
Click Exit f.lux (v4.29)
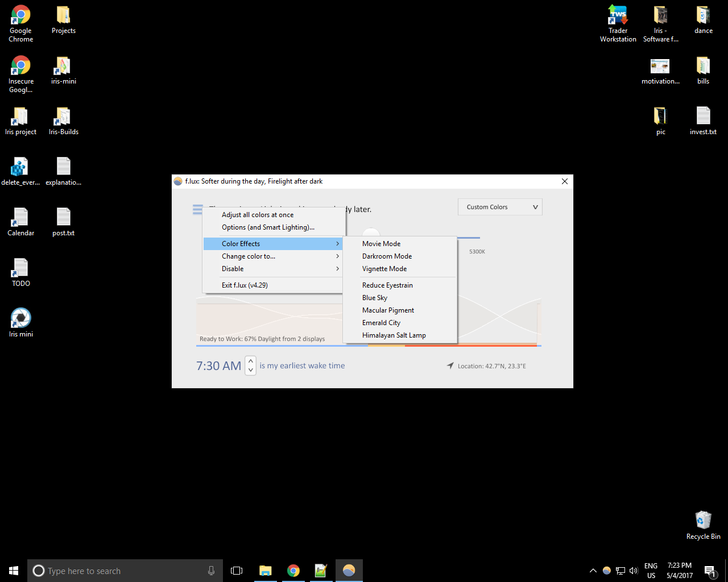(273, 285)
